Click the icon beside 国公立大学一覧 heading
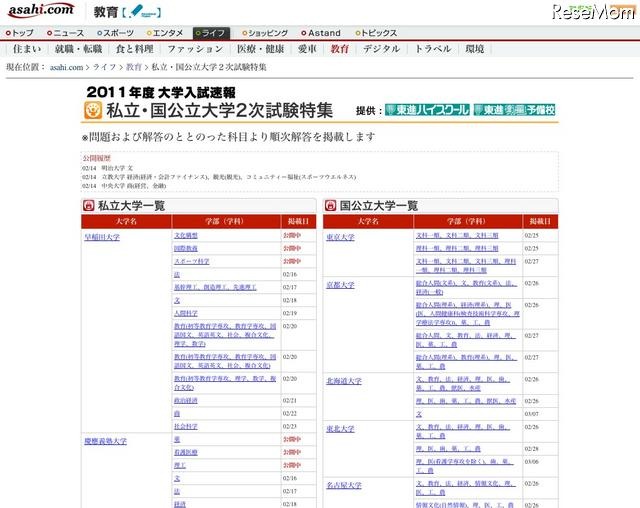 [332, 205]
